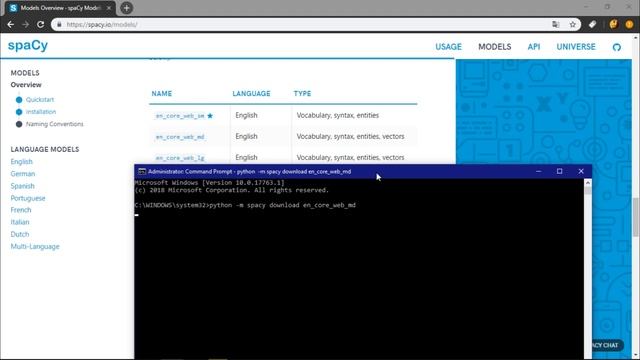640x360 pixels.
Task: Select Overview in the models sidebar
Action: 26,85
